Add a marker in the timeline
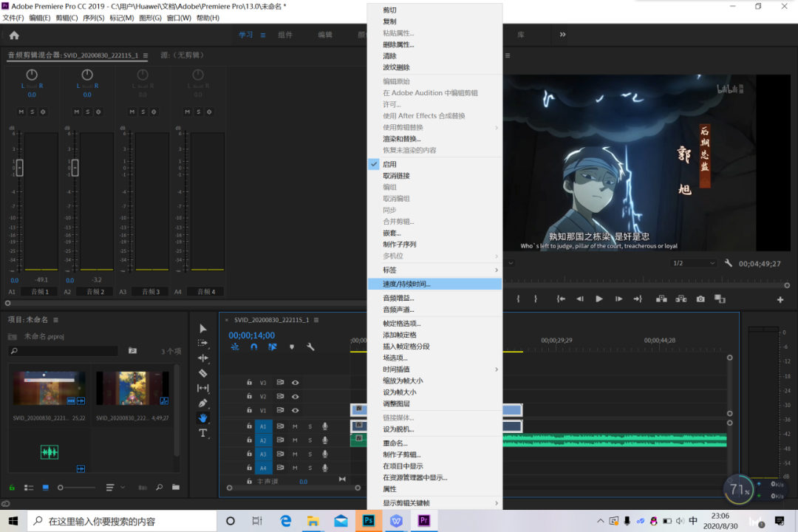 click(x=292, y=347)
